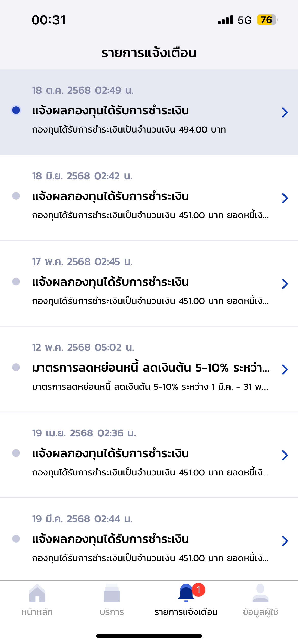Screen dimensions: 298x644
Task: Tap the cellular signal bars icon
Action: click(225, 20)
